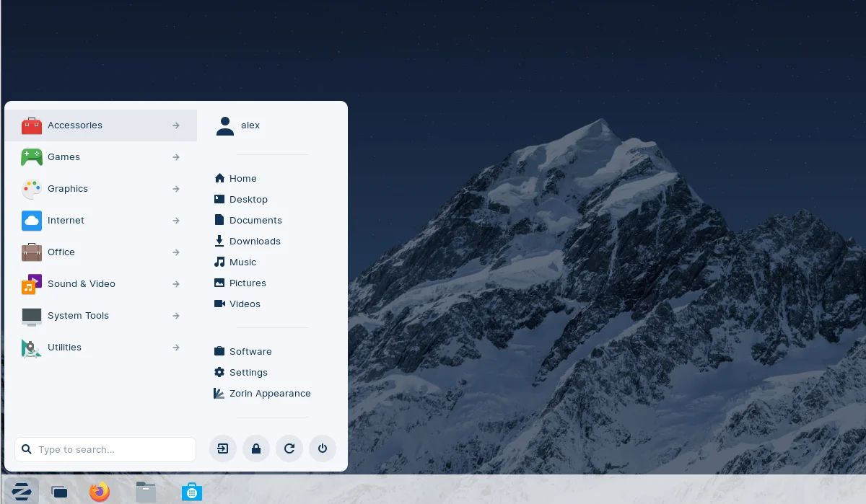Click the Zorin Appearance icon
Screen dimensions: 866x504
219,393
